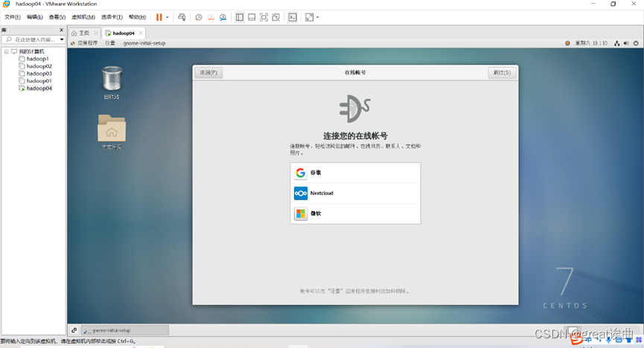Select hadoop01 in the library tree
Viewport: 644px width, 348px height.
tap(39, 81)
